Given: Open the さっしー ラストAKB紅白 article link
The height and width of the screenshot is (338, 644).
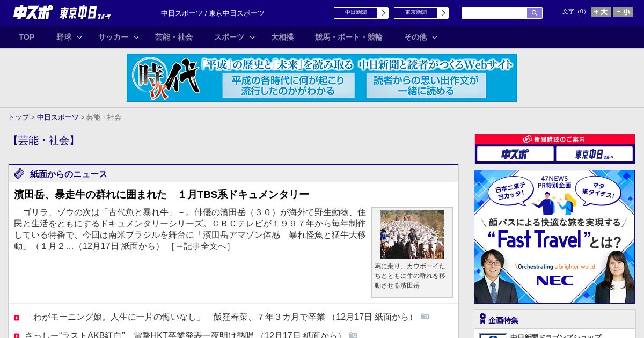Looking at the screenshot, I should coord(184,335).
